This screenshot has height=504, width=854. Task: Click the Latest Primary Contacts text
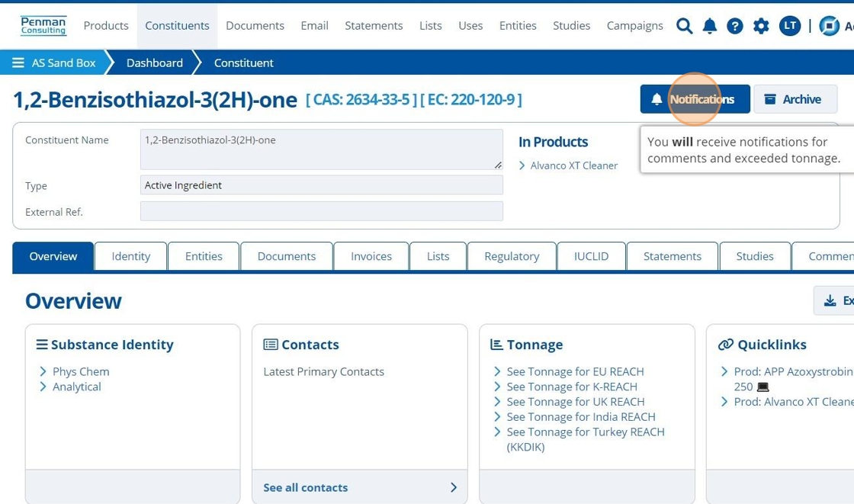(x=323, y=371)
